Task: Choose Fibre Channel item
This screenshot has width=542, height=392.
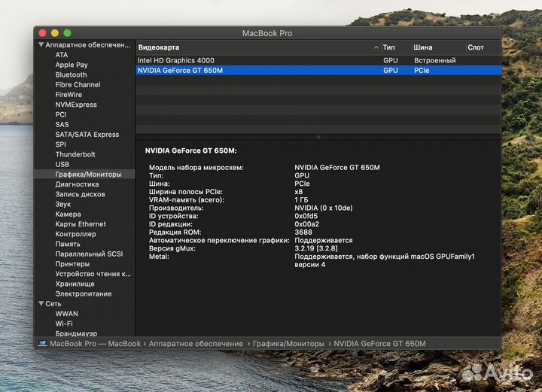Action: [x=78, y=84]
